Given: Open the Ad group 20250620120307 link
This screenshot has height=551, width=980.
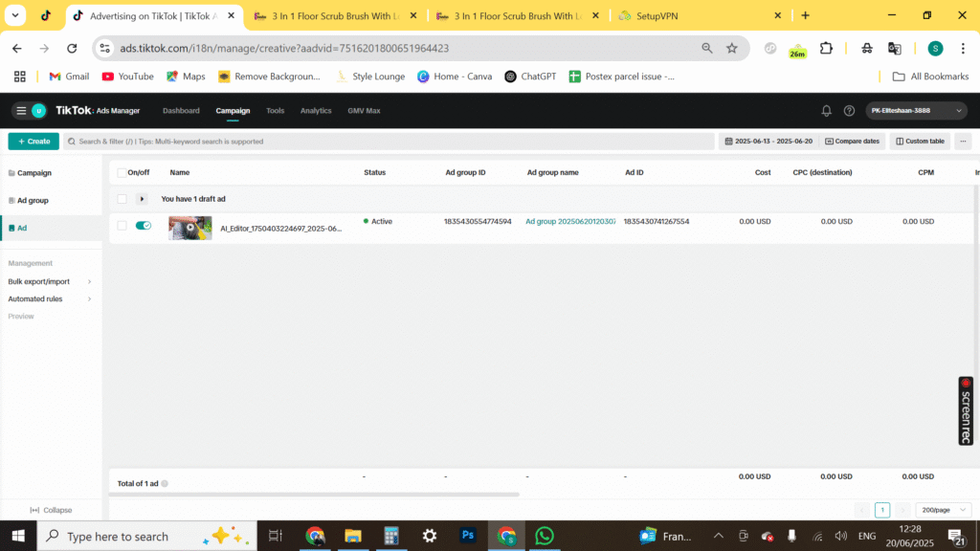Looking at the screenshot, I should [x=570, y=222].
